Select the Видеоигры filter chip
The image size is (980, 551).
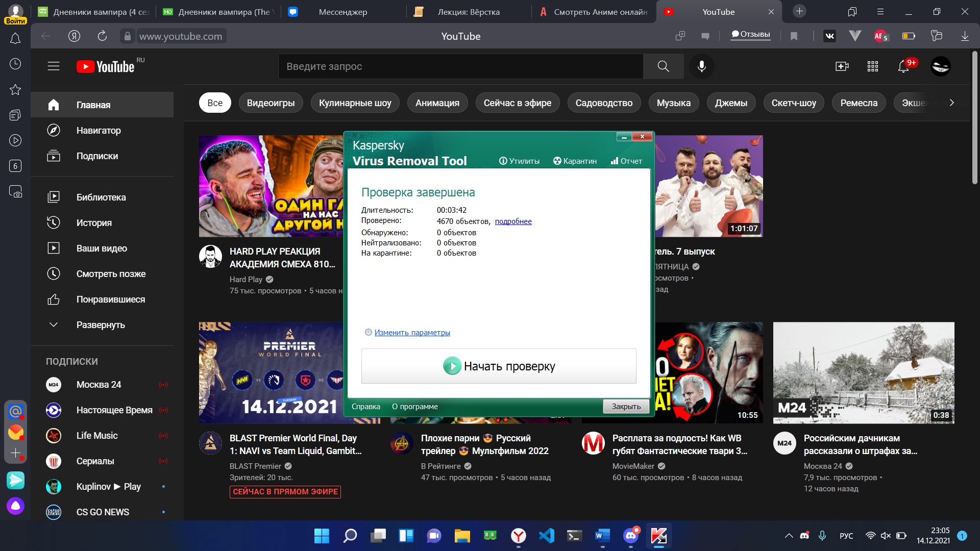pyautogui.click(x=271, y=103)
